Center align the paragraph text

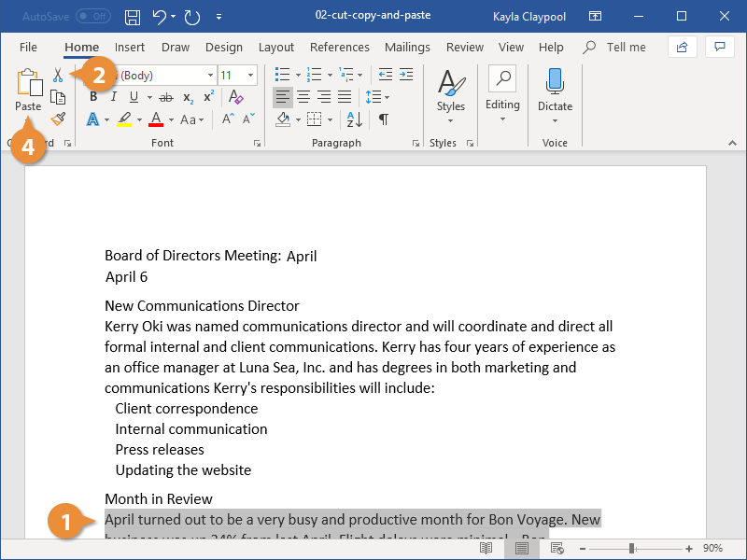[303, 97]
